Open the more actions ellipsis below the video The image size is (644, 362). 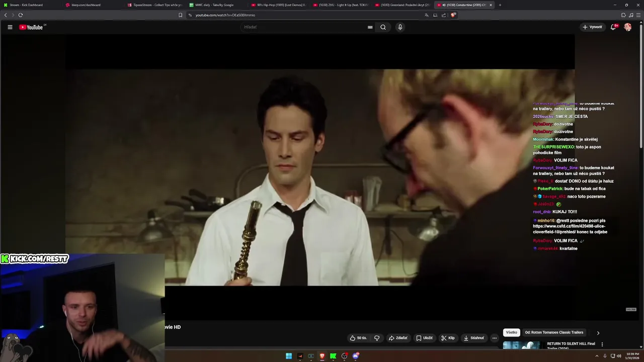point(495,338)
